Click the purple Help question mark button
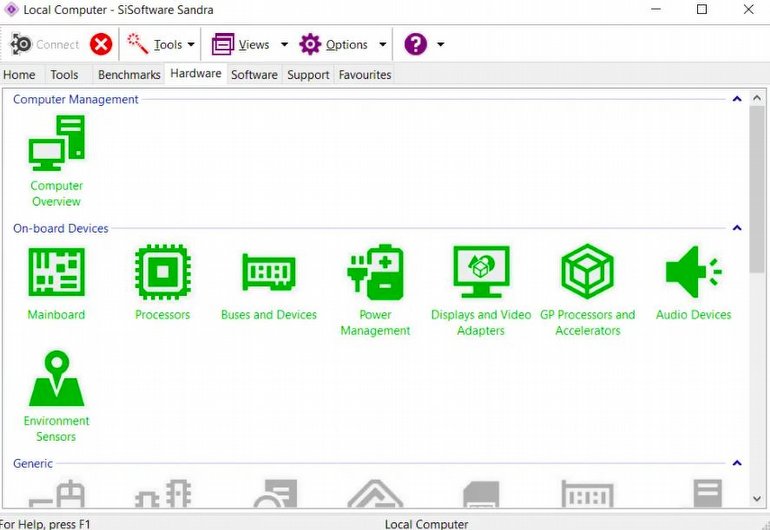The width and height of the screenshot is (770, 530). tap(415, 44)
